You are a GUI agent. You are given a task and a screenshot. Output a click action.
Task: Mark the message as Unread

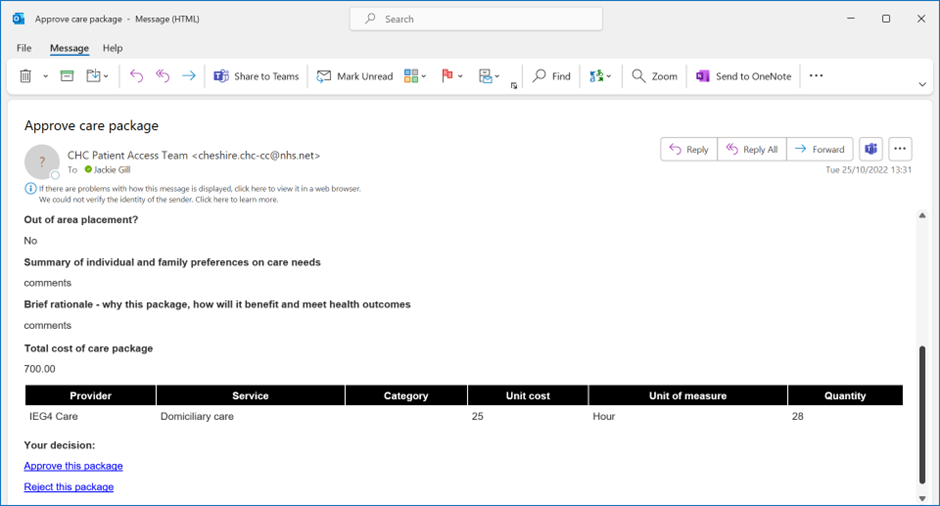point(355,76)
